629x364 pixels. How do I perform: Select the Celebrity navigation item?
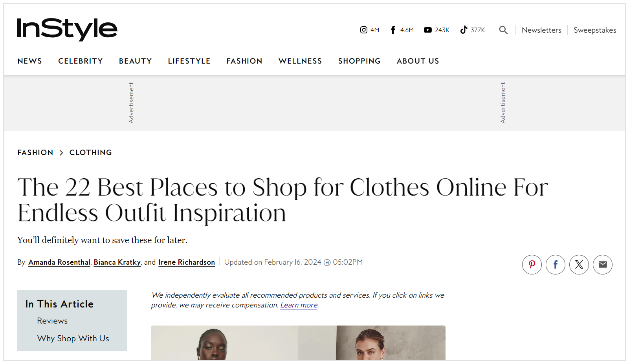click(81, 61)
